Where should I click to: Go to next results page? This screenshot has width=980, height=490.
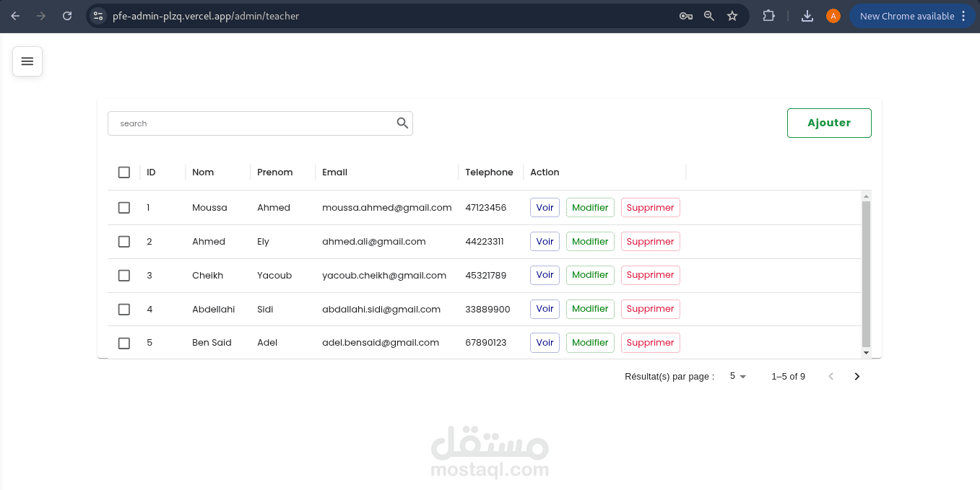(x=857, y=377)
